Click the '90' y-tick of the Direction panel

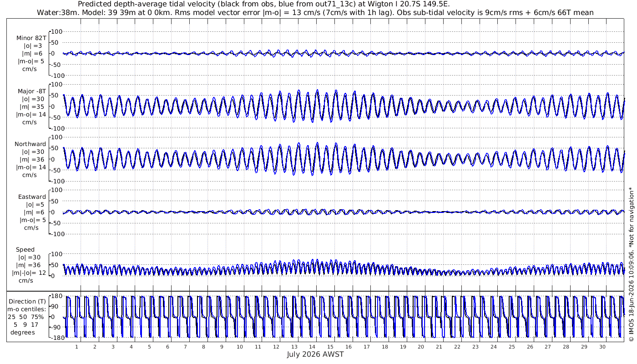pyautogui.click(x=54, y=307)
